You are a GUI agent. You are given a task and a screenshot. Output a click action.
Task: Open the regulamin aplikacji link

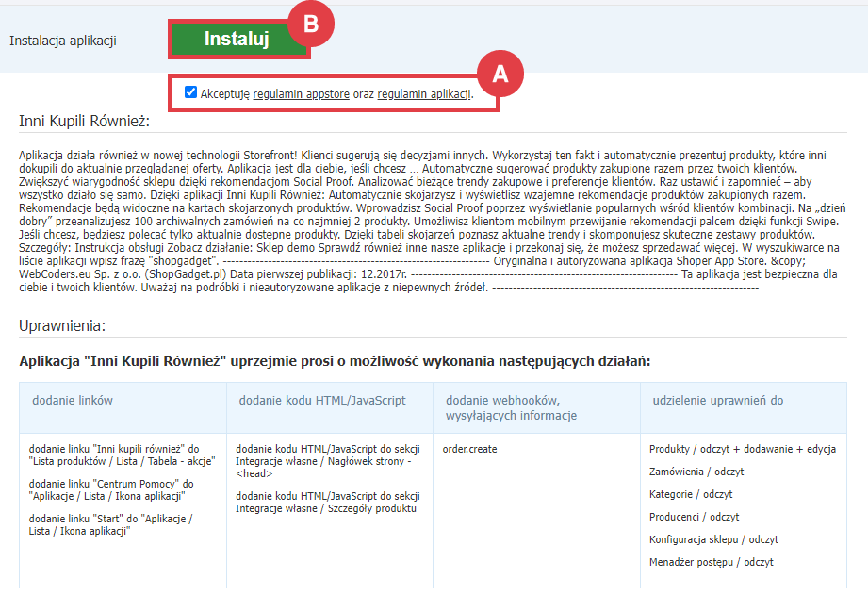423,94
